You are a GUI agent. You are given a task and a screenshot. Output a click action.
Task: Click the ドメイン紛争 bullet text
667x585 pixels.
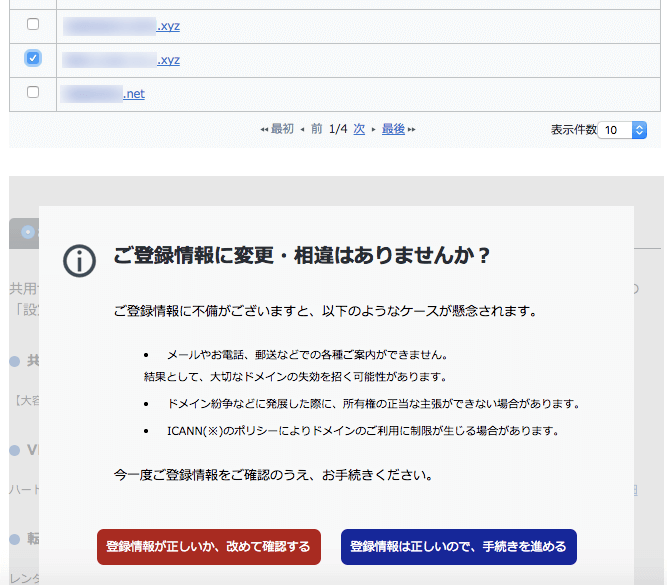click(x=374, y=404)
